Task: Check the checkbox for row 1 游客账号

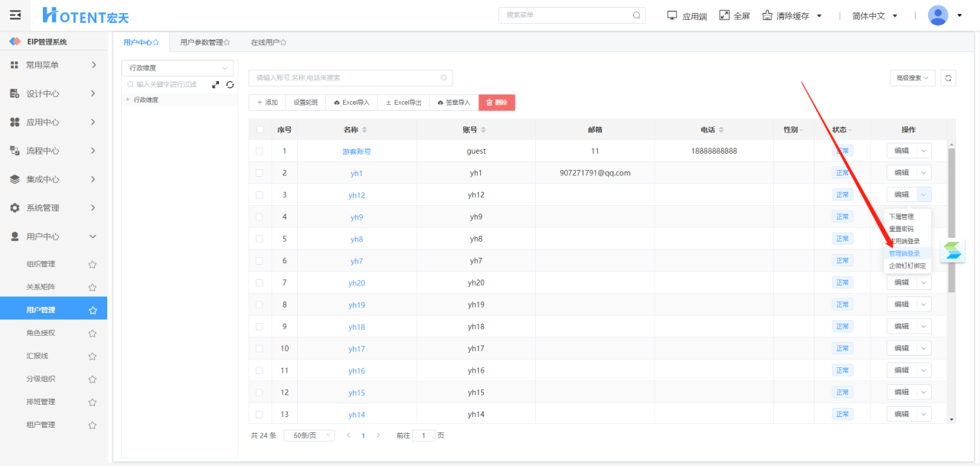Action: point(260,152)
